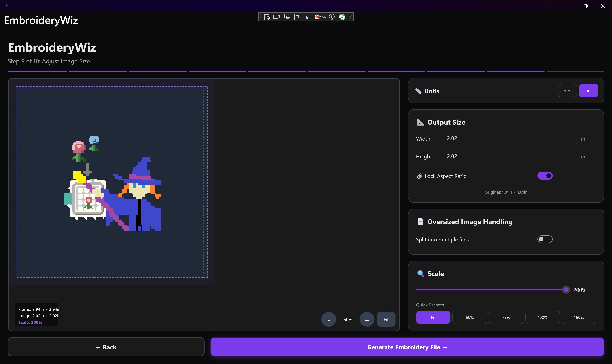Switch units to mm
Image resolution: width=612 pixels, height=364 pixels.
[x=567, y=91]
